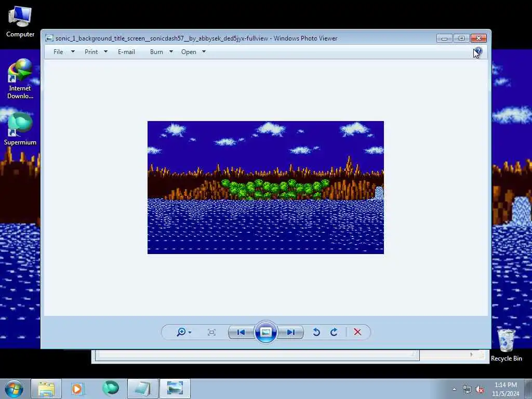Switch to the Notepad taskbar item
Viewport: 532px width, 399px height.
click(143, 389)
